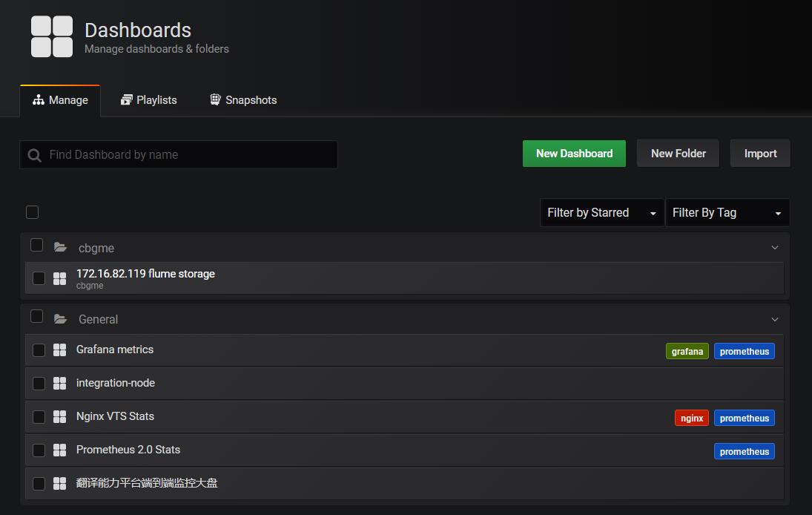812x515 pixels.
Task: Click the dashboard icon for Nginx VTS Stats
Action: [59, 416]
